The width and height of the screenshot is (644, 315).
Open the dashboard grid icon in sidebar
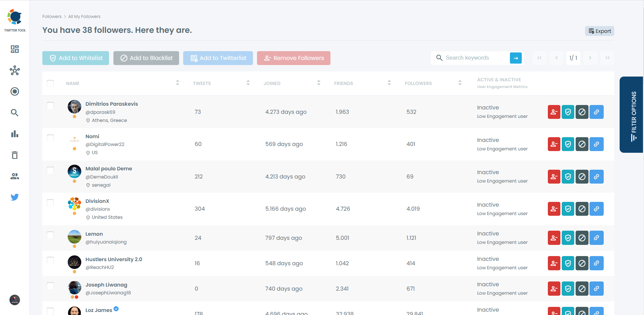pos(15,49)
